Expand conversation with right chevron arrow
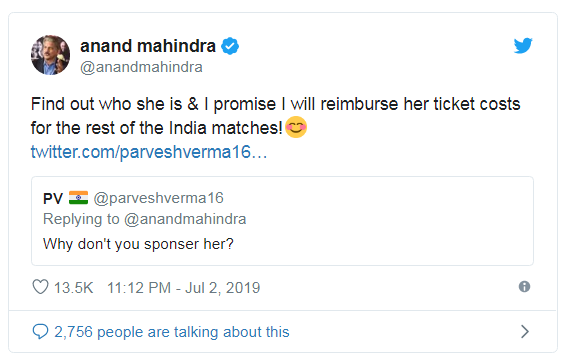The height and width of the screenshot is (364, 565). click(x=525, y=331)
